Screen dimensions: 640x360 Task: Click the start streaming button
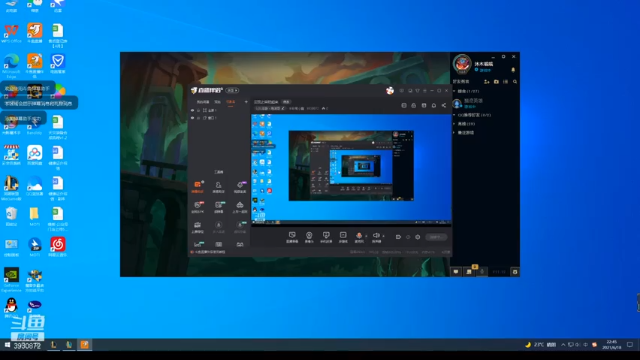(x=436, y=237)
